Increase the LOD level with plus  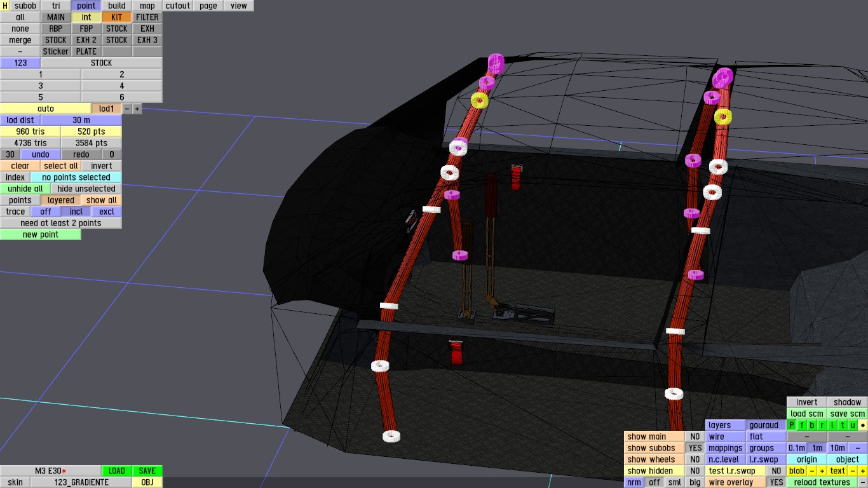137,109
